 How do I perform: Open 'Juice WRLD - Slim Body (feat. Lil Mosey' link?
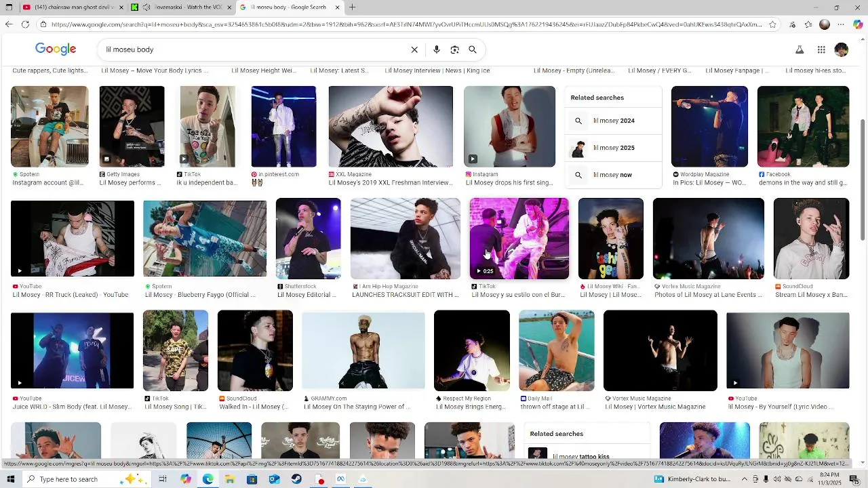click(71, 407)
